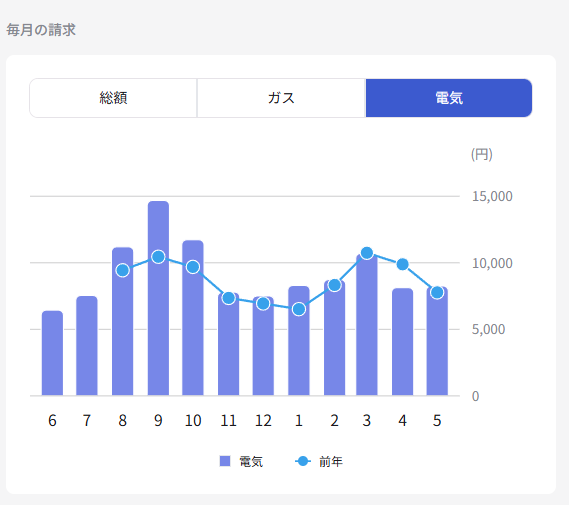
Task: Click previous-year dot for December
Action: (x=263, y=303)
